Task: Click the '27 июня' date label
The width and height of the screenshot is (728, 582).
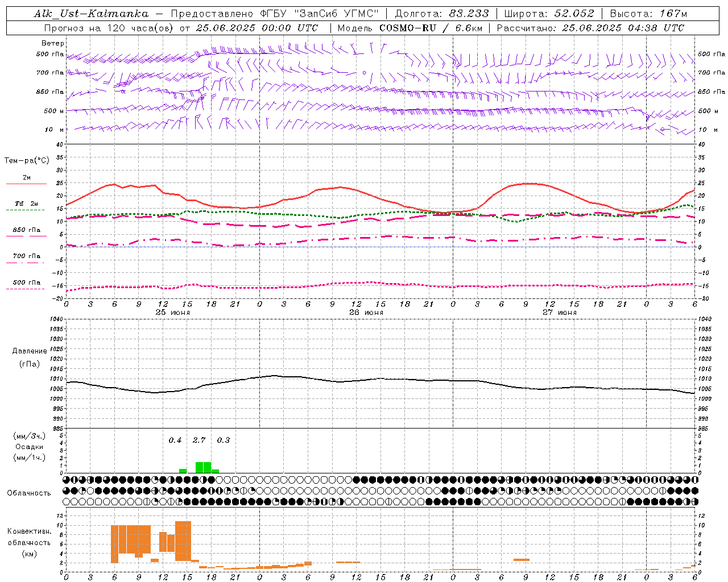Action: click(x=560, y=312)
